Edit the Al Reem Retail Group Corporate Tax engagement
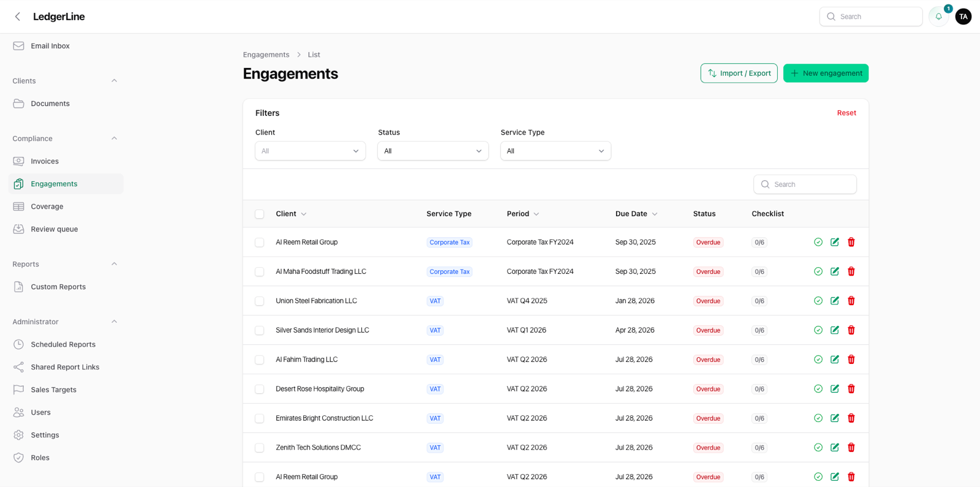Viewport: 980px width, 487px height. pyautogui.click(x=835, y=242)
